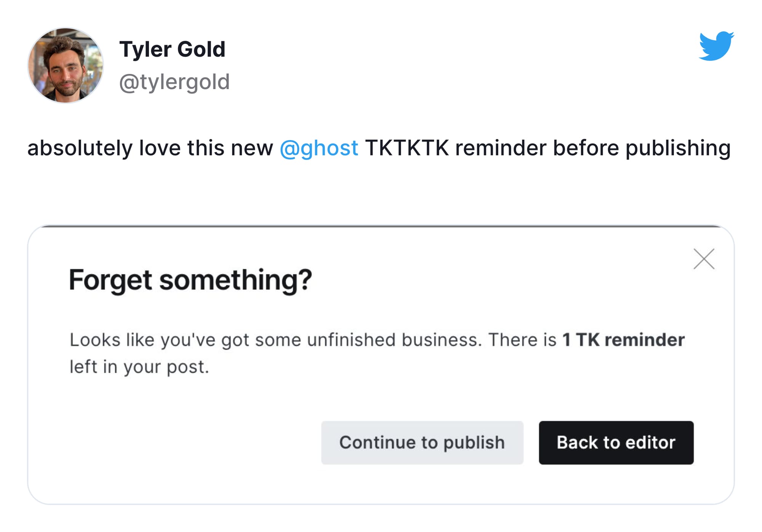The height and width of the screenshot is (532, 762).
Task: Click the words absolutely love this new
Action: click(150, 148)
